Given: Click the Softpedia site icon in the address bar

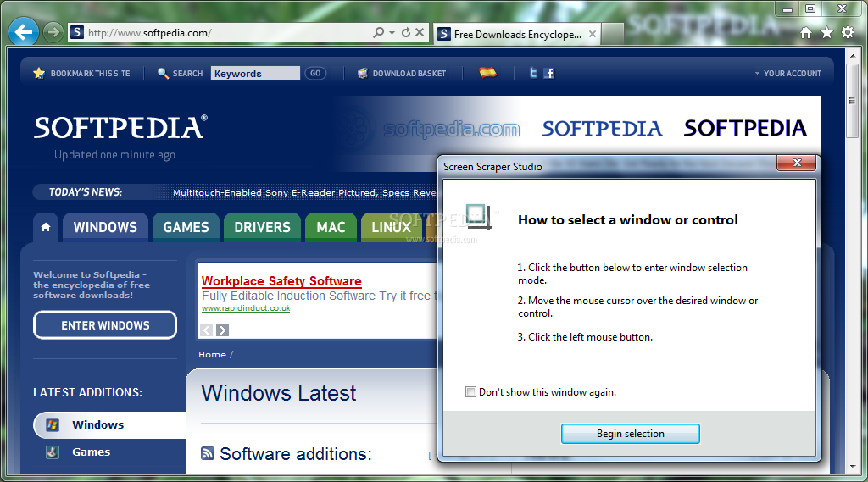Looking at the screenshot, I should (77, 33).
